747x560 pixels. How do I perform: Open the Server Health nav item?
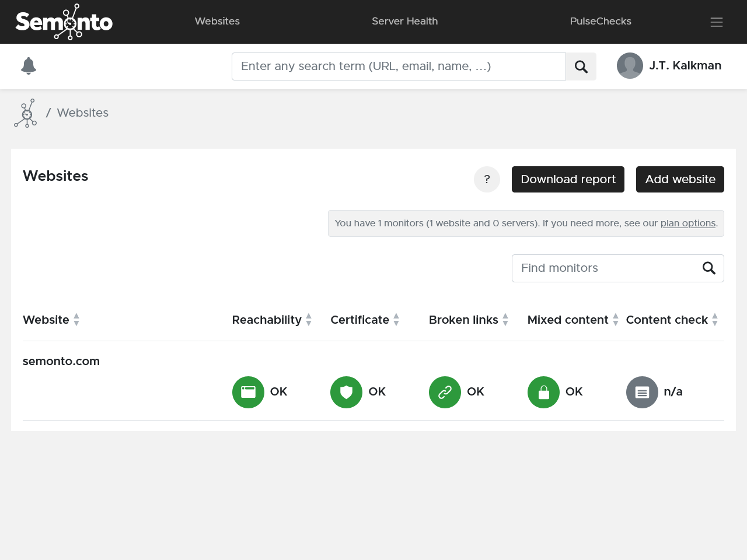pyautogui.click(x=404, y=21)
